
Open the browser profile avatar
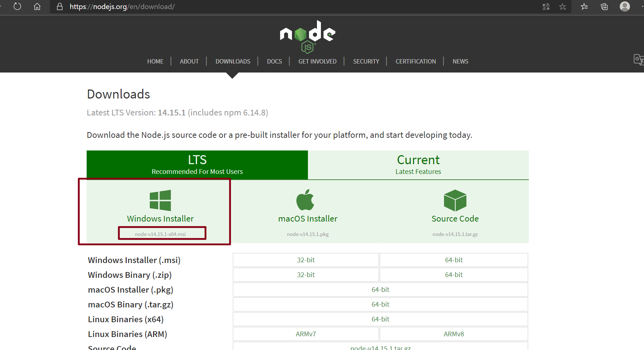[x=625, y=6]
